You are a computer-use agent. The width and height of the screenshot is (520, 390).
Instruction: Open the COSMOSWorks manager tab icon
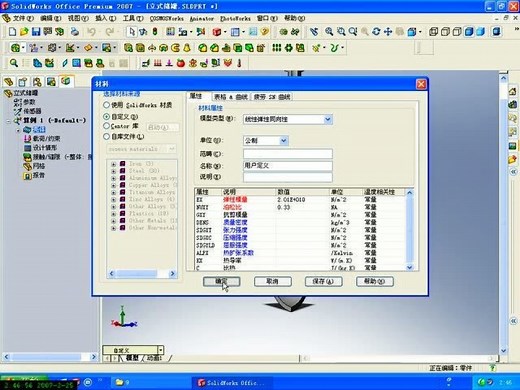(x=66, y=81)
